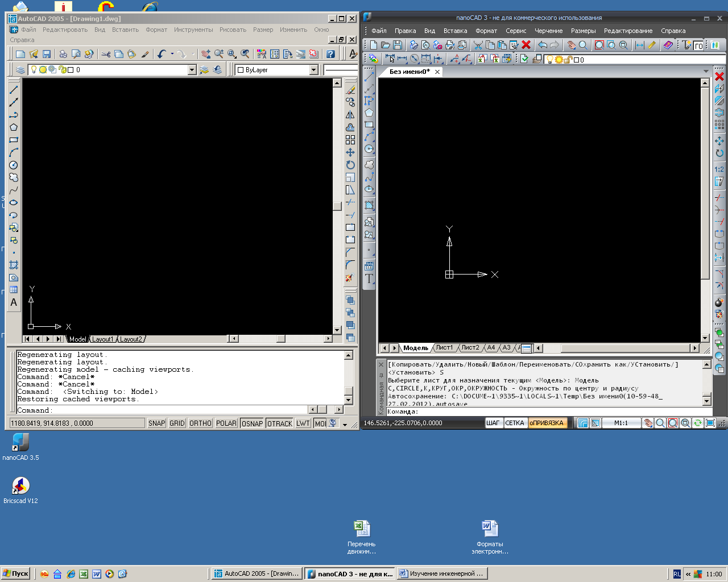The width and height of the screenshot is (728, 582).
Task: Click the Move tool in AutoCAD modify toolbar
Action: [x=350, y=152]
